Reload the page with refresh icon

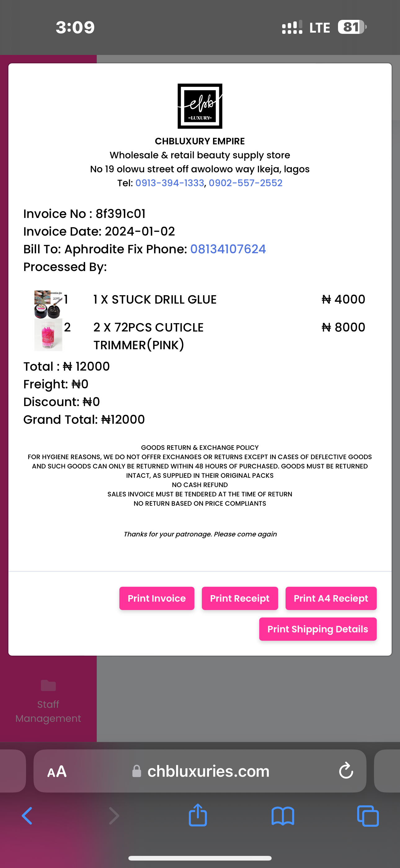click(346, 771)
